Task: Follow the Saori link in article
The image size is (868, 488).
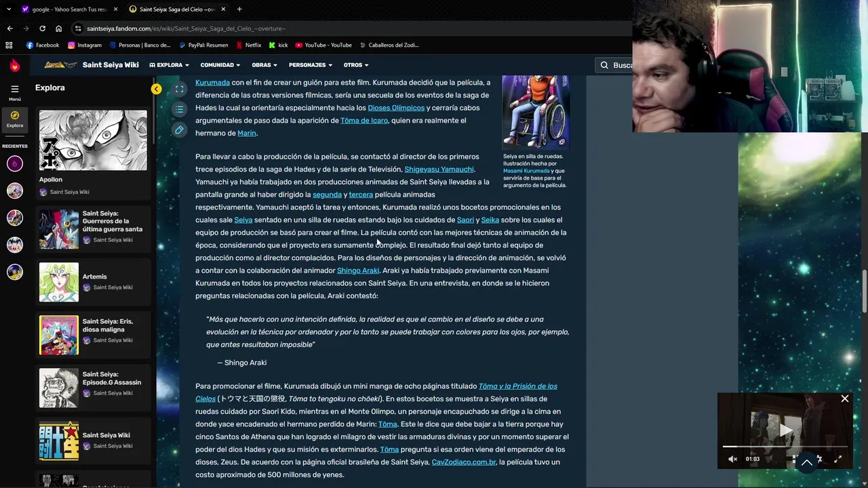Action: point(465,220)
